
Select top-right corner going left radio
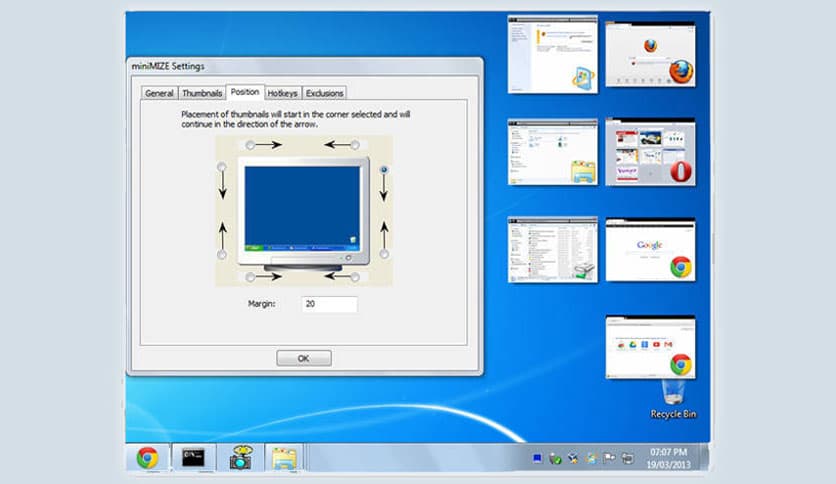pos(355,144)
